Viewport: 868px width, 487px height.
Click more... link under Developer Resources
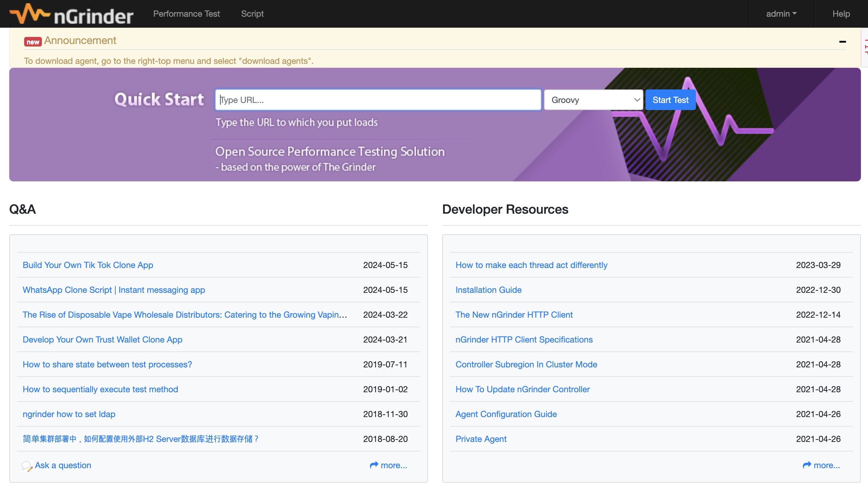[827, 465]
